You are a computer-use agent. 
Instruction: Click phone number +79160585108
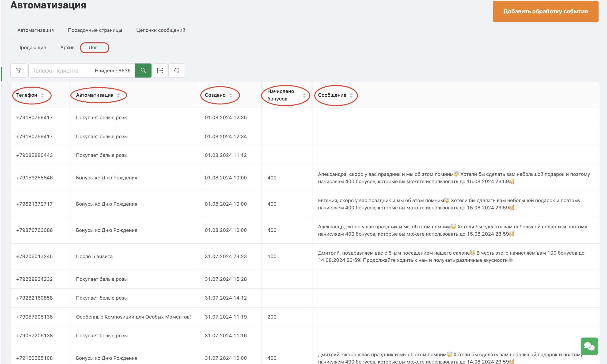pos(34,358)
